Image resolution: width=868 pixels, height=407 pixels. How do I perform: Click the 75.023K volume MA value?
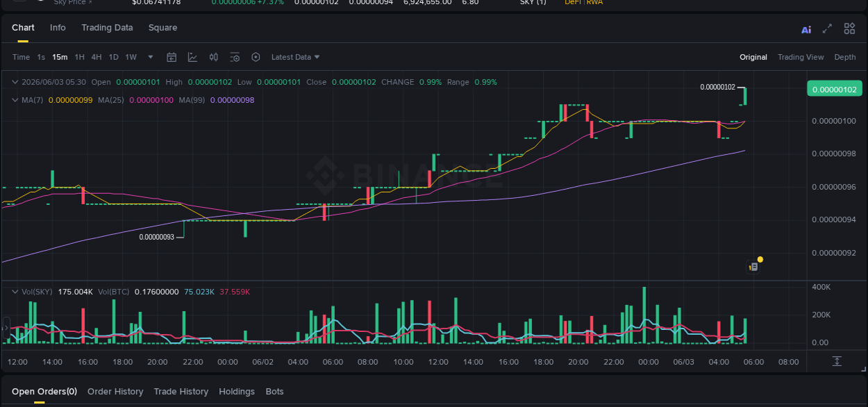[x=199, y=292]
